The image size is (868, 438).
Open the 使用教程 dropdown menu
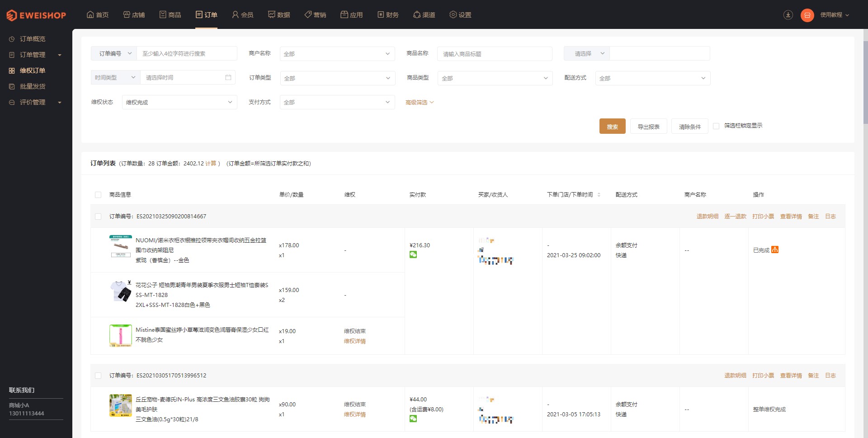tap(835, 15)
